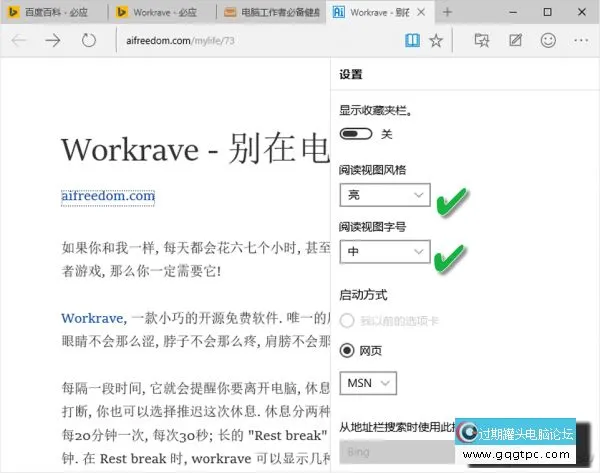
Task: Select the 网页 radio button
Action: pos(349,350)
